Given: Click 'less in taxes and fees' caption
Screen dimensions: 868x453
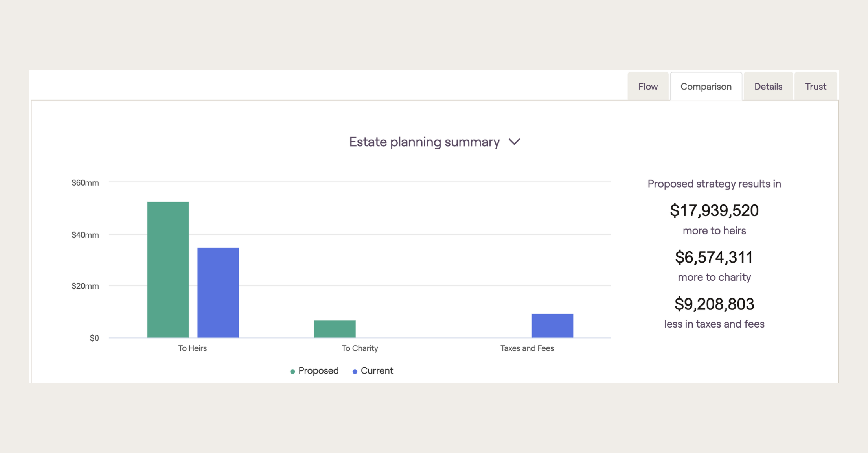Looking at the screenshot, I should click(x=714, y=324).
